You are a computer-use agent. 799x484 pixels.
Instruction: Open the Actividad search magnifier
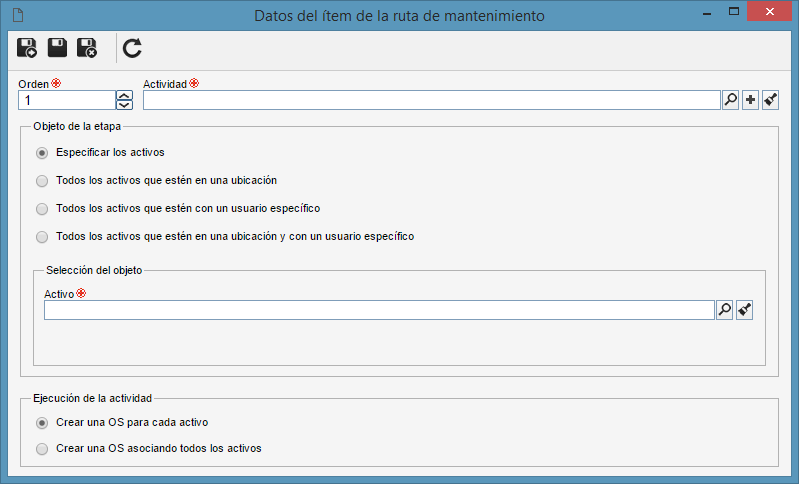point(731,100)
